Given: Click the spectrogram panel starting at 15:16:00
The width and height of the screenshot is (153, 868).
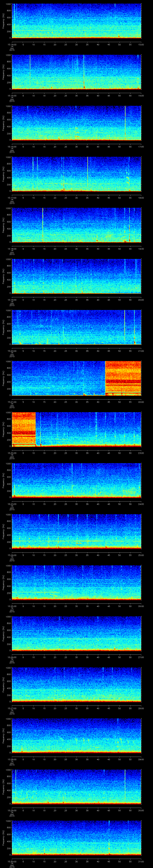Looking at the screenshot, I should coord(76,123).
